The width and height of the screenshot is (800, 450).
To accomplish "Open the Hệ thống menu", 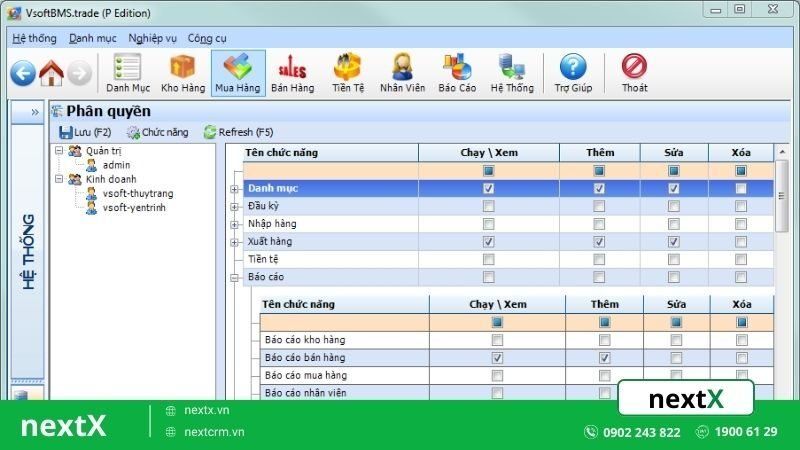I will coord(34,38).
